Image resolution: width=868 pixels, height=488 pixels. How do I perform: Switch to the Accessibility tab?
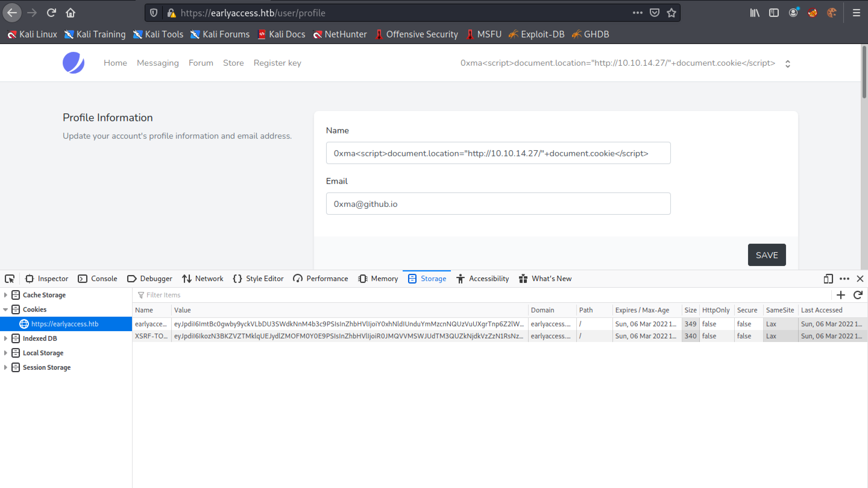[x=483, y=279]
